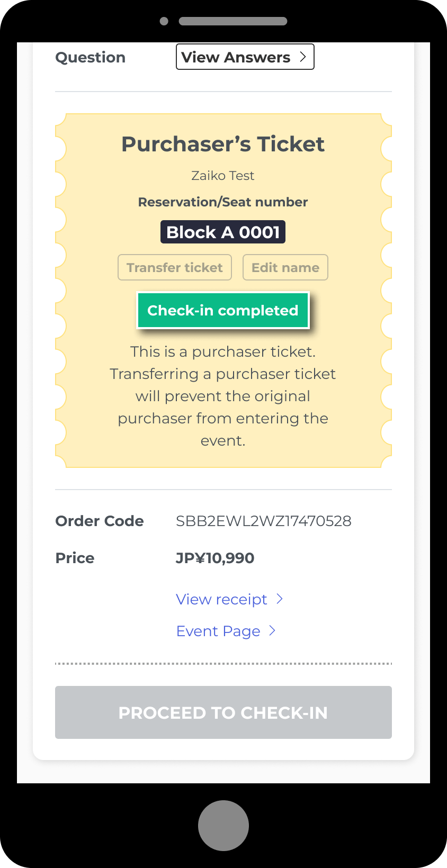Click the JP¥10,990 price value
Screen dimensions: 447x868
pyautogui.click(x=215, y=558)
